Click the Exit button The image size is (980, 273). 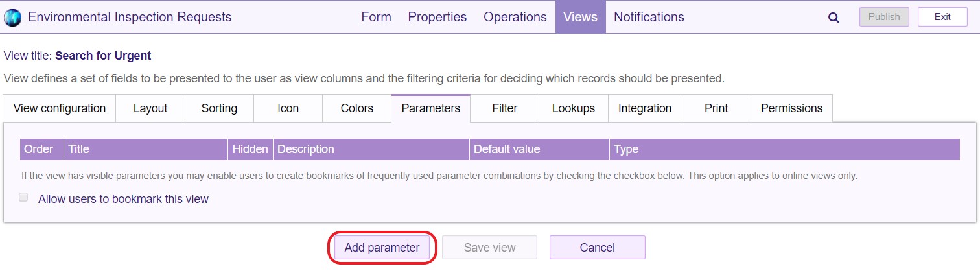[942, 18]
